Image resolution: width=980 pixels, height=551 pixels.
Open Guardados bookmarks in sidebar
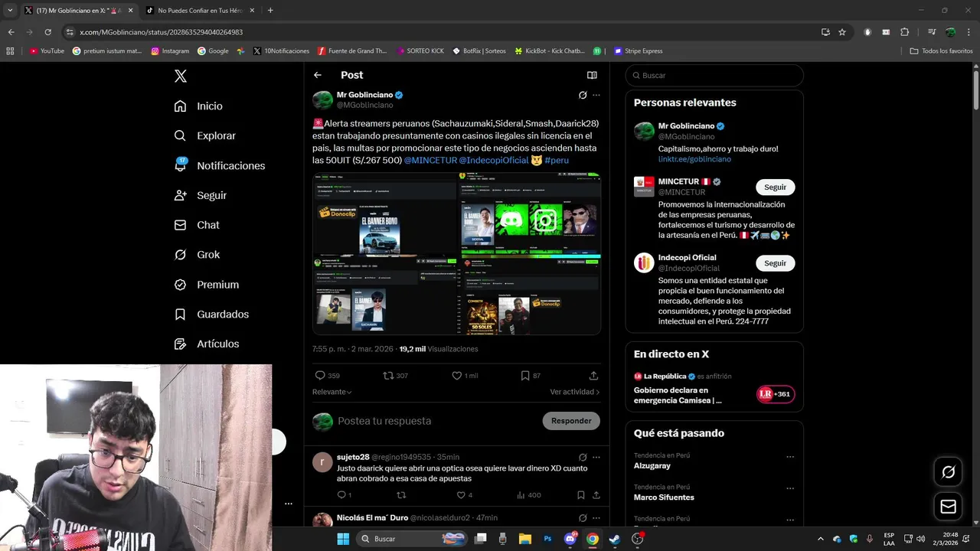(x=211, y=315)
